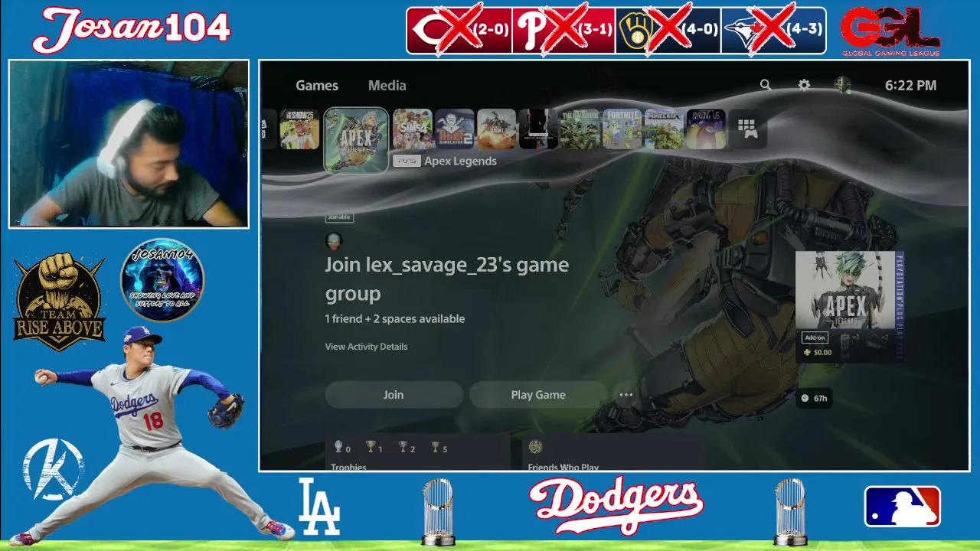The width and height of the screenshot is (980, 551).
Task: Click the 67h playtime clock badge
Action: click(814, 398)
